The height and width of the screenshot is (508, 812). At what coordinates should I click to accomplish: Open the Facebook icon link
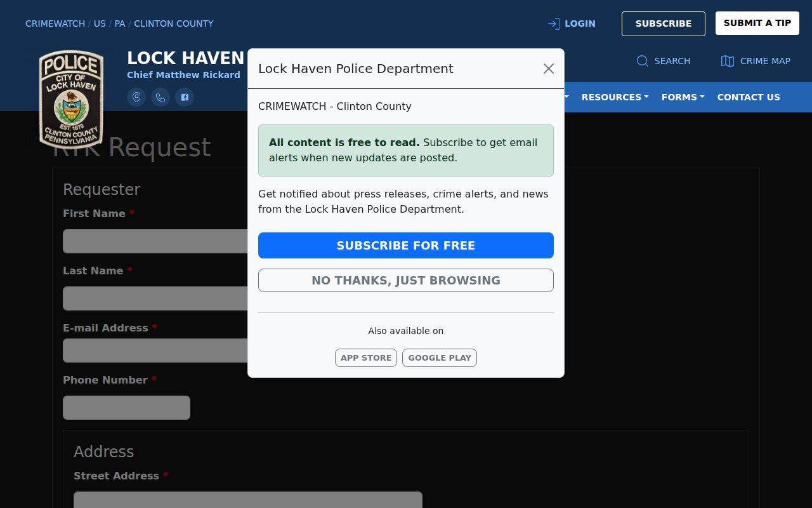[x=185, y=97]
